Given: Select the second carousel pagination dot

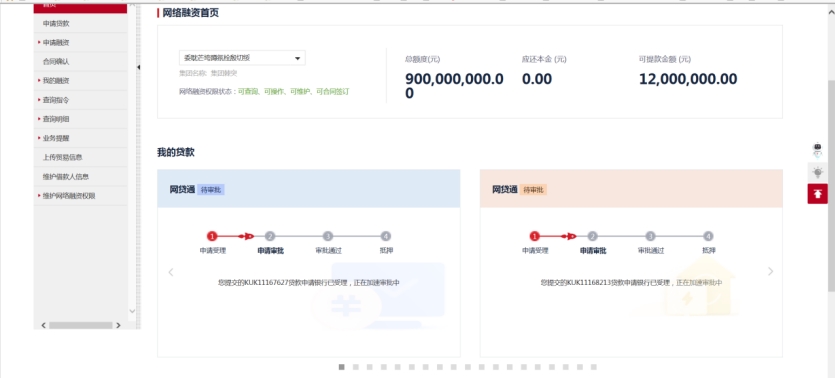Looking at the screenshot, I should click(356, 367).
